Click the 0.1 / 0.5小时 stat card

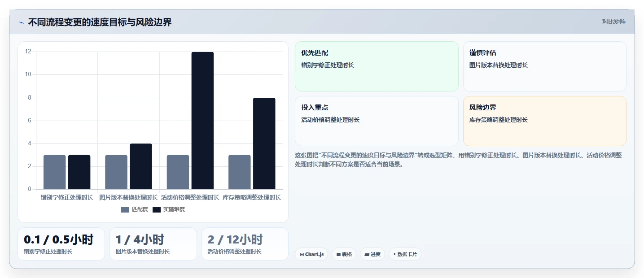click(61, 244)
